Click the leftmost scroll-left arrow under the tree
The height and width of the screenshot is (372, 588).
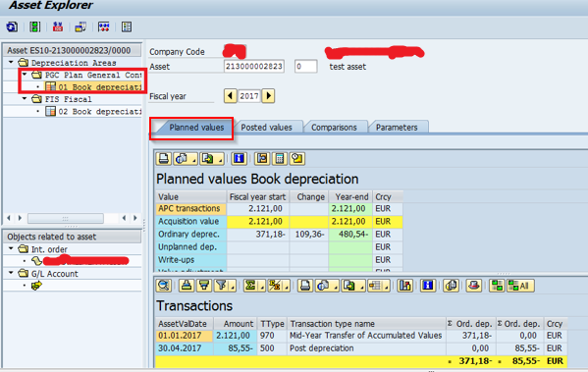click(x=9, y=218)
